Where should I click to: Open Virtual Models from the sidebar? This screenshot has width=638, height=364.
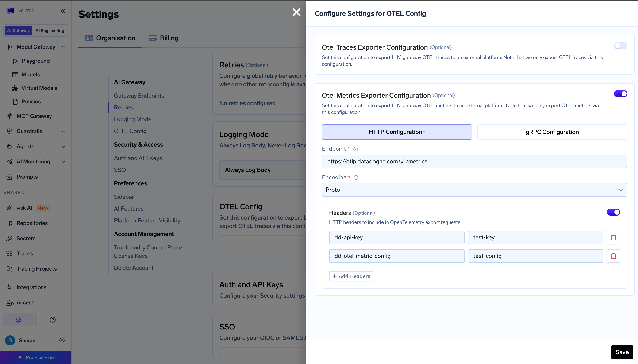tap(39, 88)
